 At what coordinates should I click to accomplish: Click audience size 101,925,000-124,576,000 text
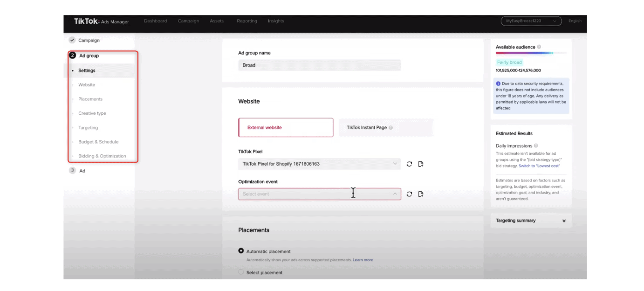coord(518,70)
